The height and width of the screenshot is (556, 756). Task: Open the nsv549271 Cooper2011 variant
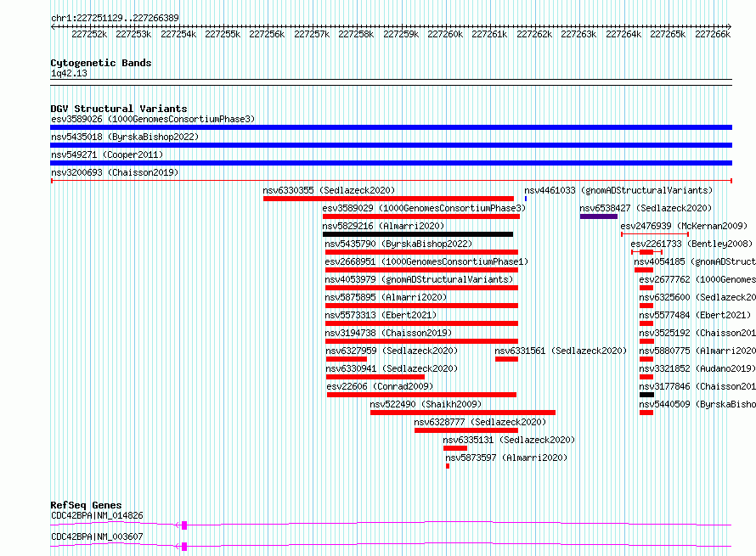(107, 154)
